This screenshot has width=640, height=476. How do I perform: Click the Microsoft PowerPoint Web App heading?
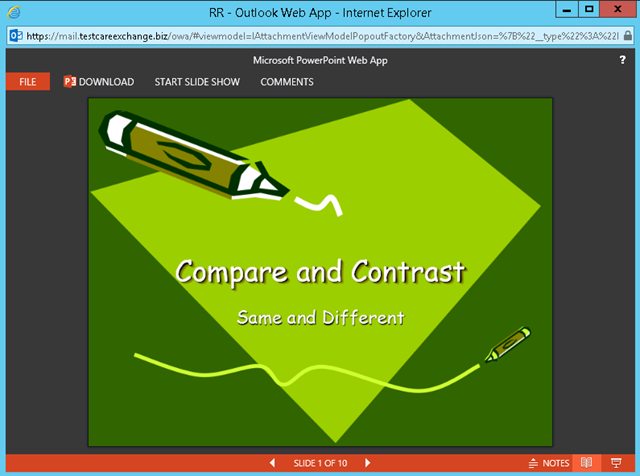tap(320, 60)
